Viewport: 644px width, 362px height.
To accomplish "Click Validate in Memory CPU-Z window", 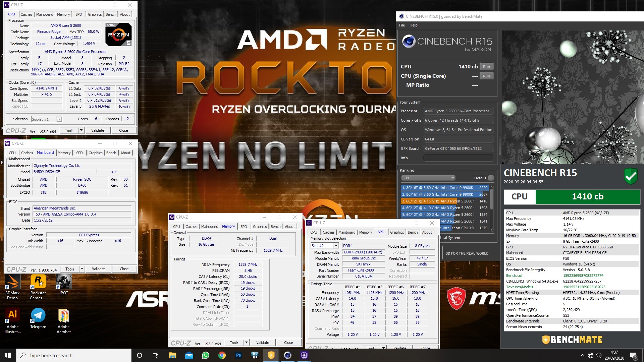I will (x=263, y=343).
